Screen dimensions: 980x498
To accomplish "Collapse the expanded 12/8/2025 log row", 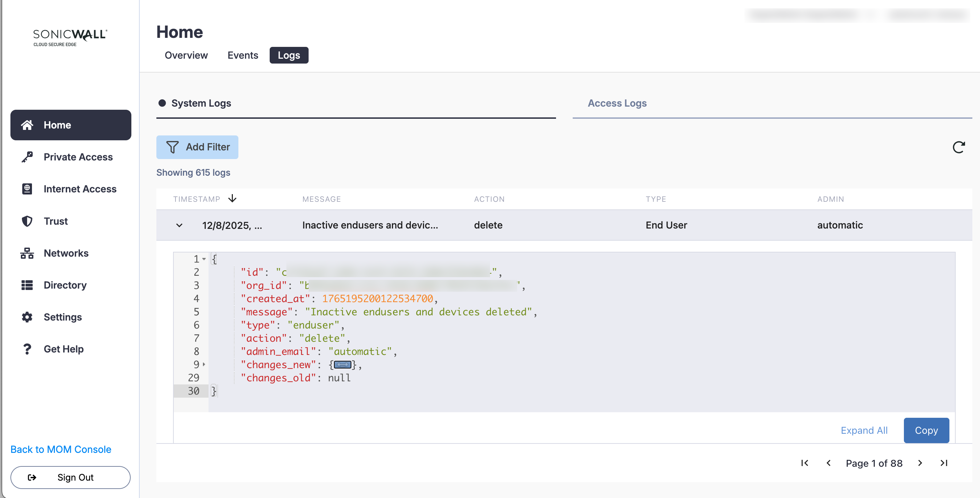I will click(x=179, y=225).
